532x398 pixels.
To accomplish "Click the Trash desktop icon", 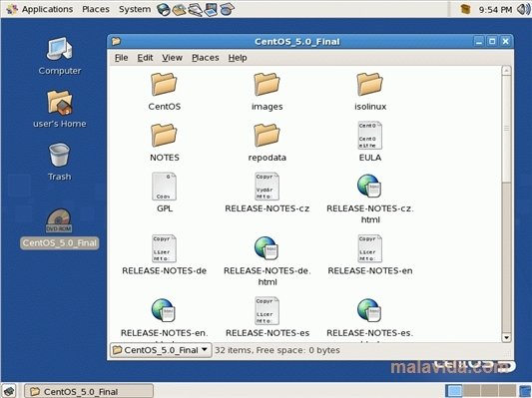I will 59,156.
